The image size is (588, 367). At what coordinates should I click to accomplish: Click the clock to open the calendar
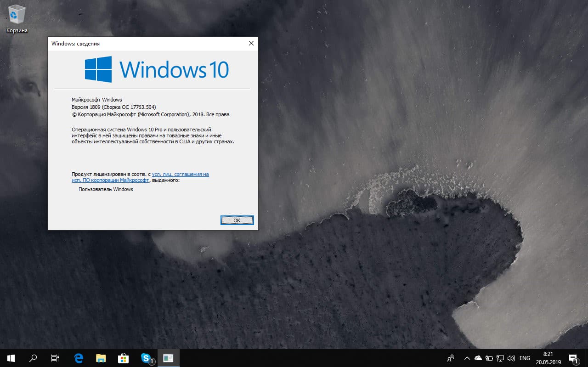[548, 358]
